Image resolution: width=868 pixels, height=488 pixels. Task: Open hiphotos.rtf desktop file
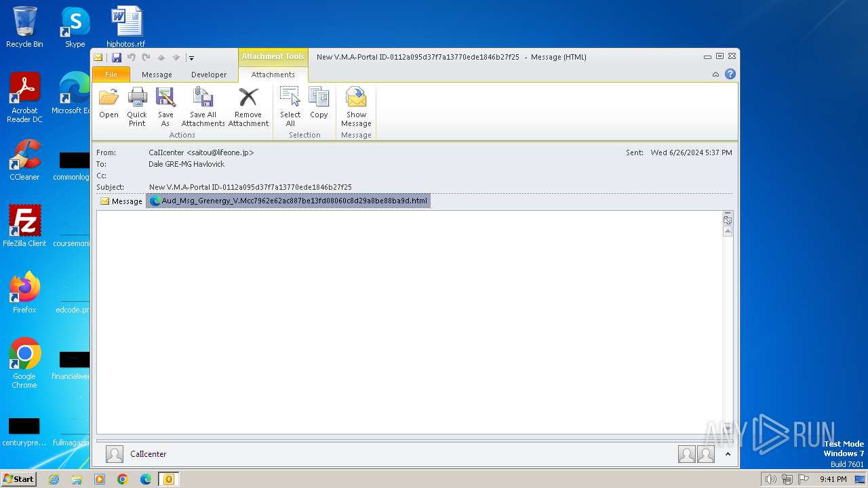126,27
